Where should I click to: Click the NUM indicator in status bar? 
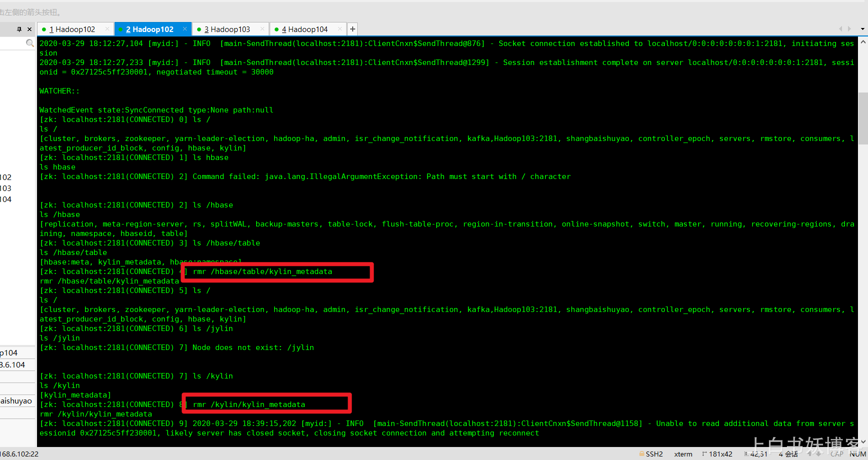point(858,454)
